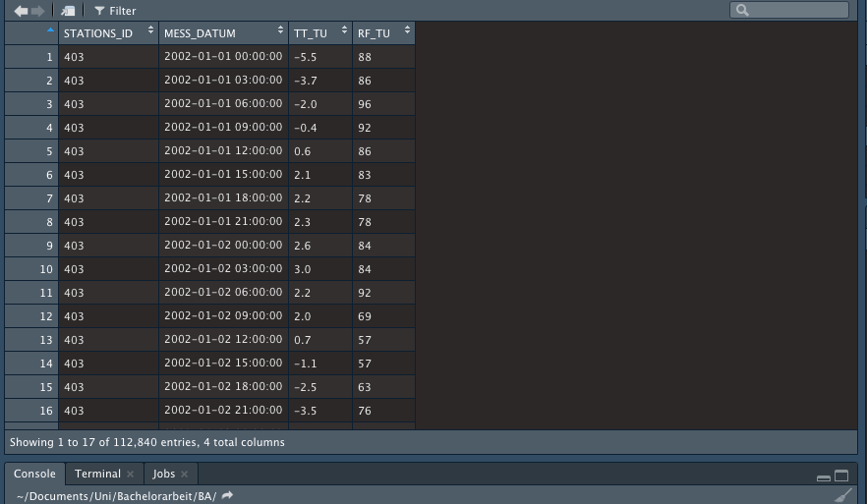Select the 2002-01-01 12:00:00 date cell
867x504 pixels.
pos(222,151)
